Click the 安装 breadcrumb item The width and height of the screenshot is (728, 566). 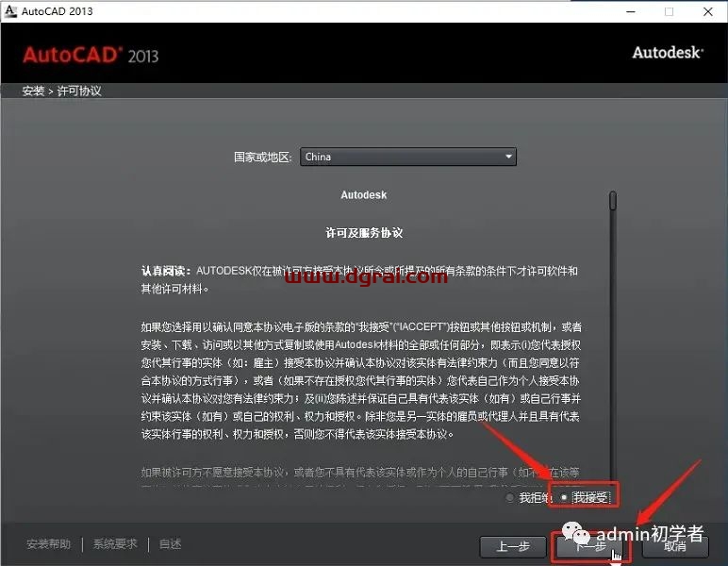pos(33,91)
